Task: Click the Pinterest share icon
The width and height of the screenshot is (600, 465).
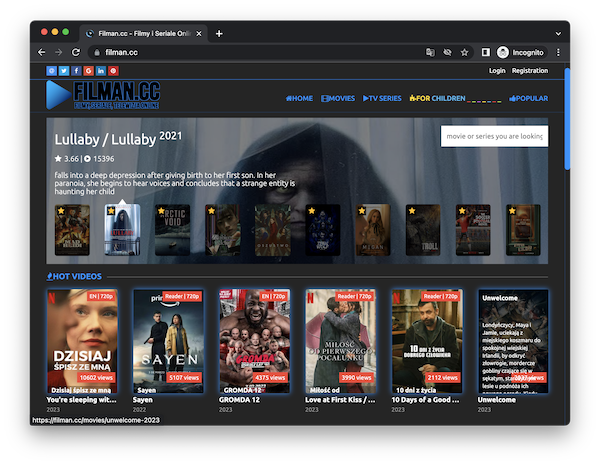Action: point(113,71)
